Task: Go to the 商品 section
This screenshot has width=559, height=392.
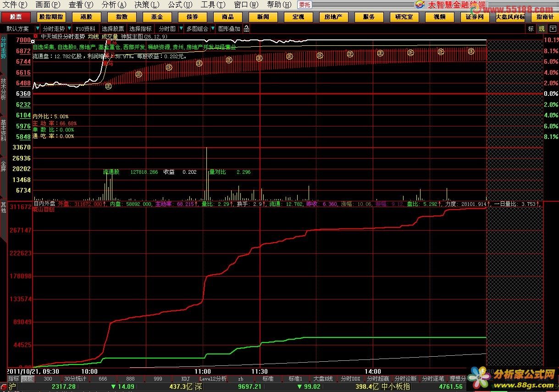Action: pos(227,17)
